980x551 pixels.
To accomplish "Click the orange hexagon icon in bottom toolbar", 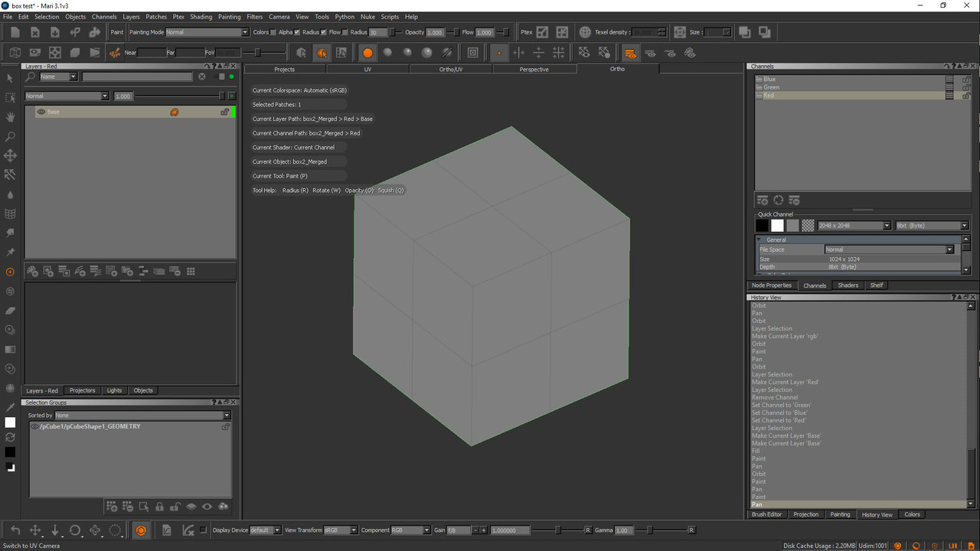I will [141, 530].
